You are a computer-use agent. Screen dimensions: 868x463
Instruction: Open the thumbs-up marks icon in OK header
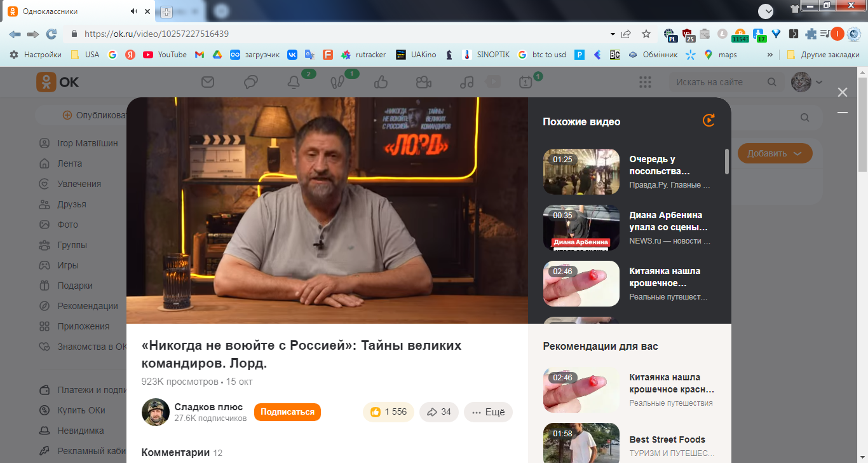[x=381, y=82]
